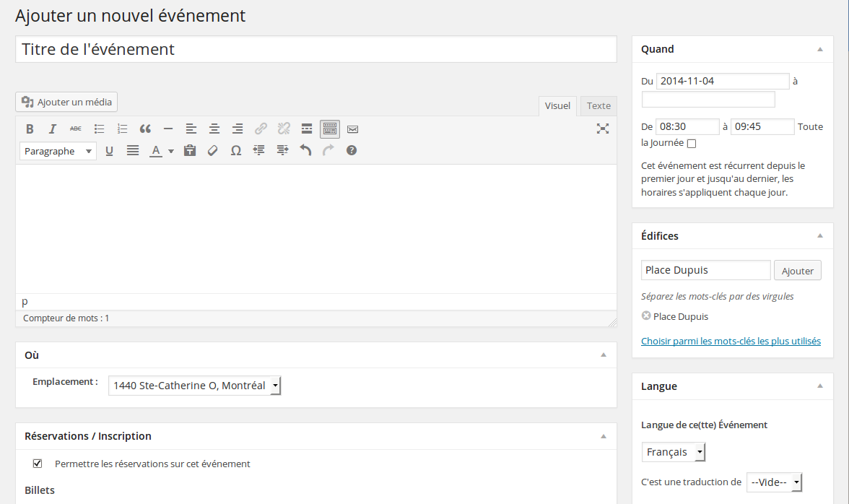This screenshot has width=849, height=504.
Task: Click the Ajouter un média button
Action: tap(66, 102)
